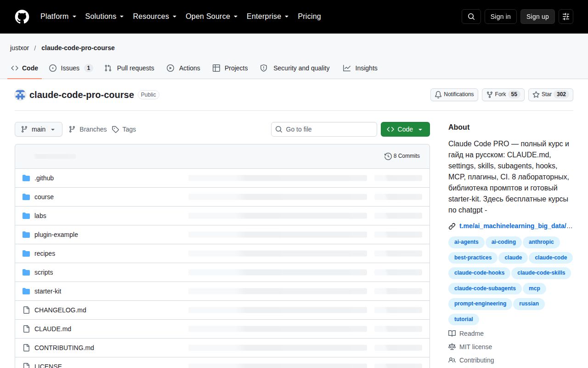Select the claude-code-hooks topic tag
The image size is (588, 368).
coord(479,273)
